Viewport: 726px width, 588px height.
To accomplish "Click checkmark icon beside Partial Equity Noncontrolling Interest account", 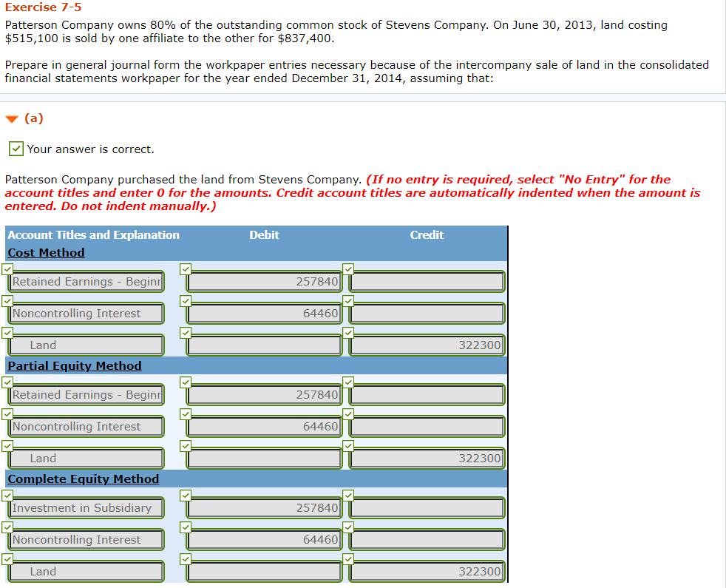I will coord(7,414).
